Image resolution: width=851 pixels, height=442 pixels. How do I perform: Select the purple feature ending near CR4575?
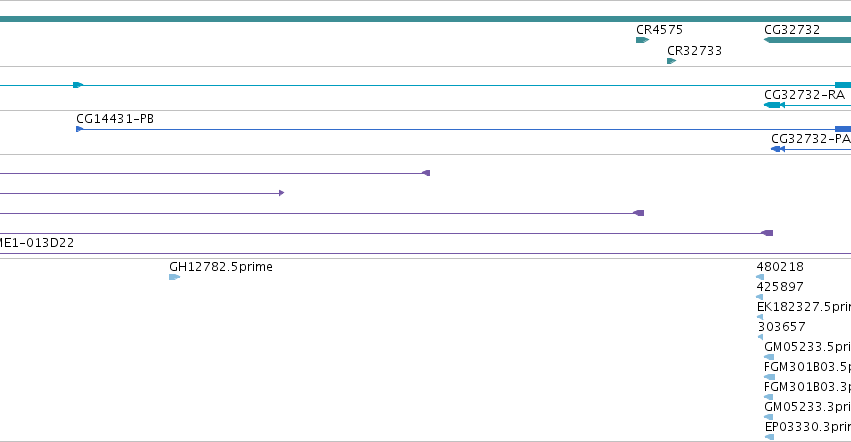pyautogui.click(x=639, y=213)
